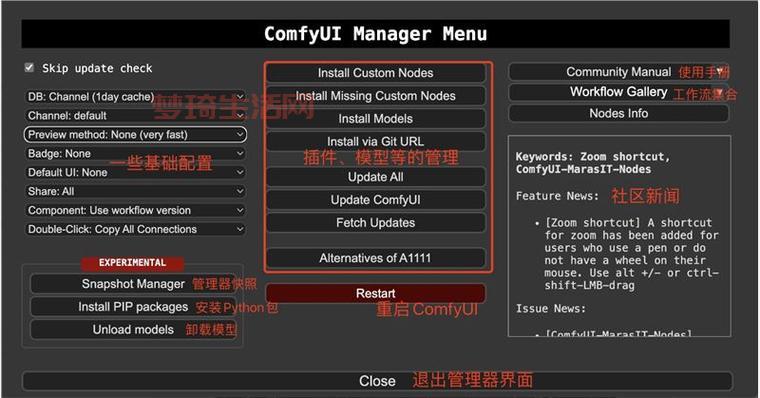760x398 pixels.
Task: Select Install Missing Custom Nodes
Action: click(376, 96)
